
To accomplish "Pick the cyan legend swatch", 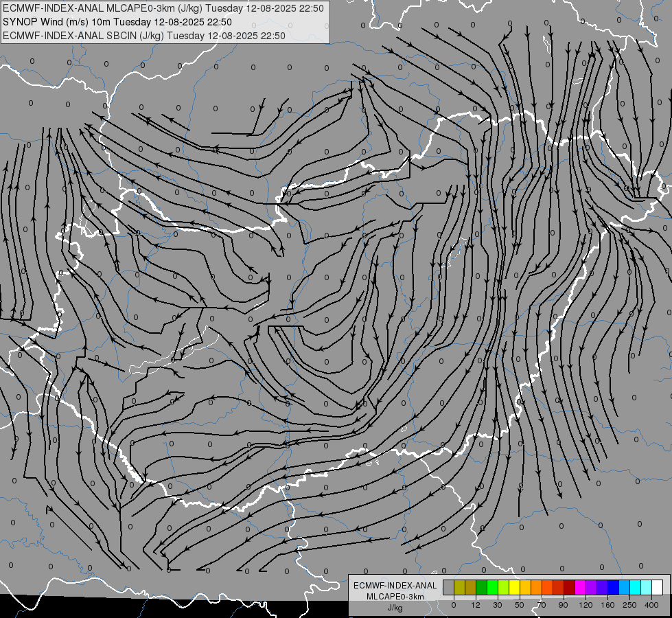I will pyautogui.click(x=636, y=587).
